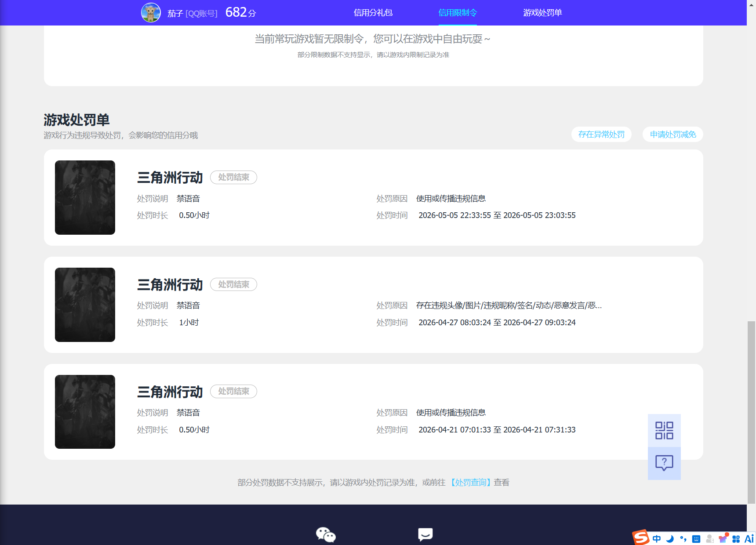
Task: Toggle punctuation mode in Sogou toolbar
Action: (x=683, y=539)
